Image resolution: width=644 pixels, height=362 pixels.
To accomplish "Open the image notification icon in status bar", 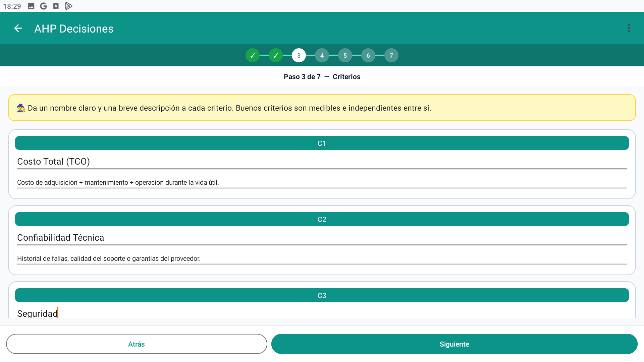I will point(31,6).
